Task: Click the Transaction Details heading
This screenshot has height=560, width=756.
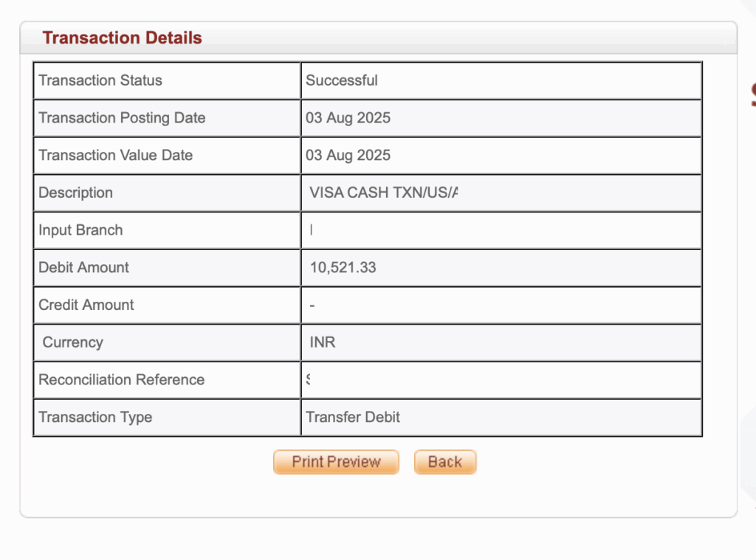Action: (122, 38)
